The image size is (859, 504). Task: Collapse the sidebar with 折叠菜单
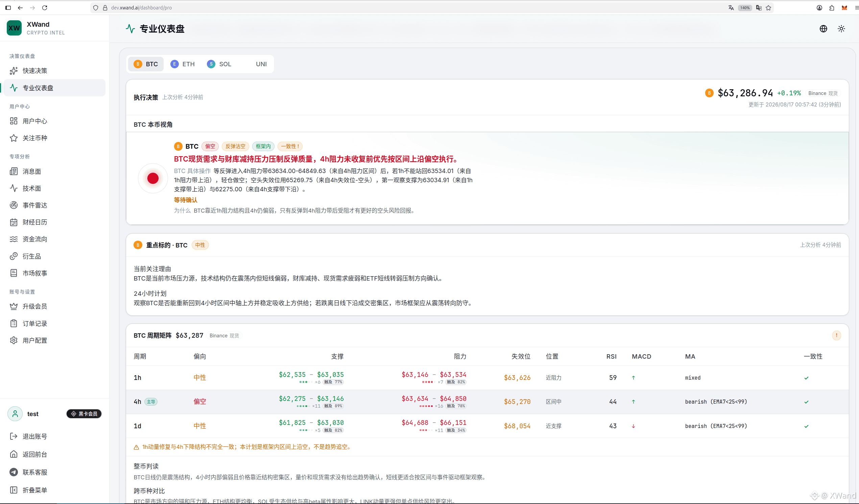pos(54,490)
